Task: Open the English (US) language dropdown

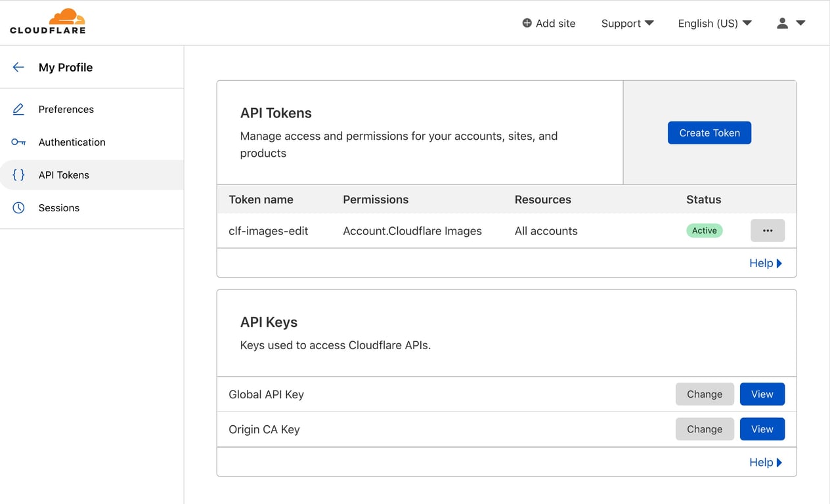Action: 714,24
